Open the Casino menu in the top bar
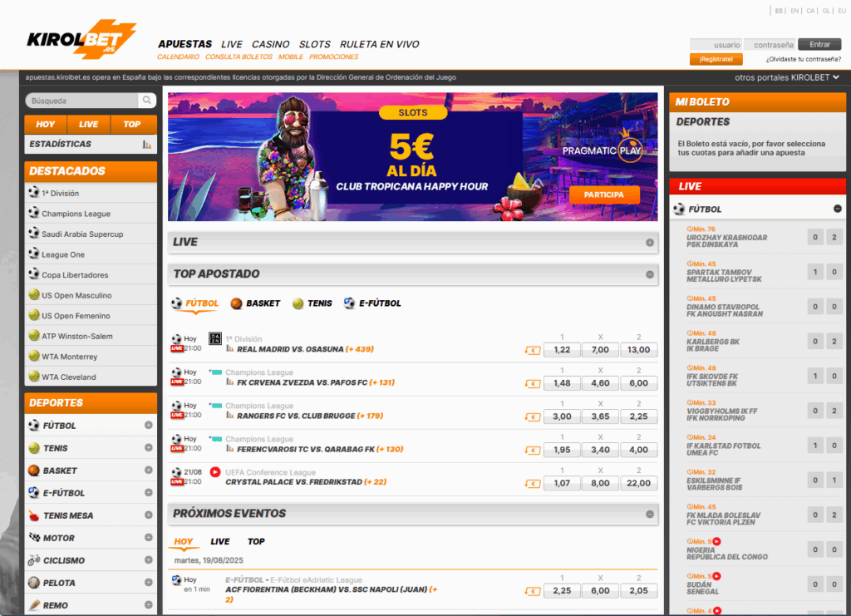The image size is (851, 616). click(x=270, y=44)
